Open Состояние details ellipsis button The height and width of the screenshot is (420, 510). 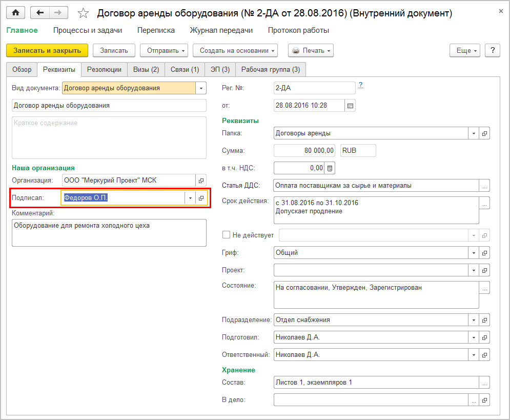pos(484,288)
